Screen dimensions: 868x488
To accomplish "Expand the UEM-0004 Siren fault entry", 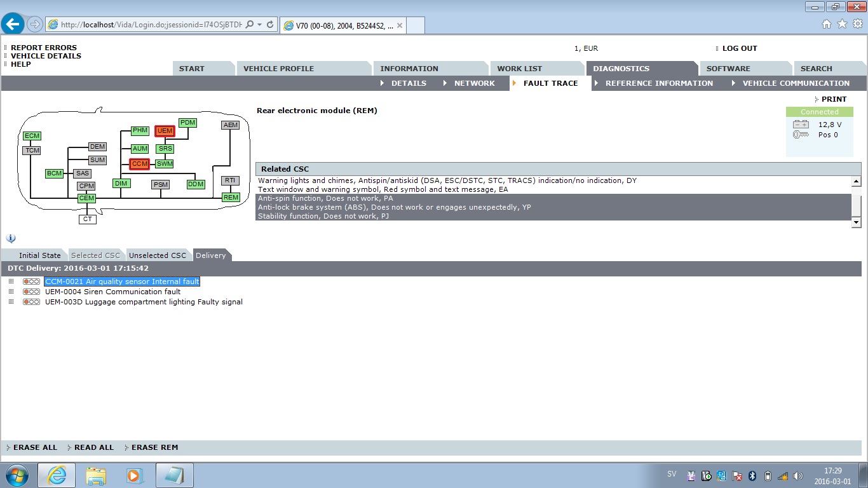I will point(11,292).
